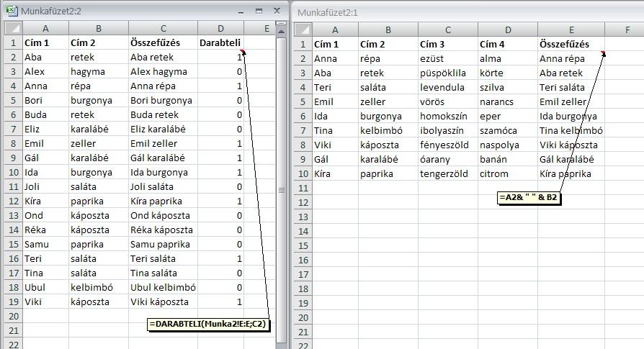Select the cell containing óarany
The width and height of the screenshot is (644, 349).
point(447,159)
